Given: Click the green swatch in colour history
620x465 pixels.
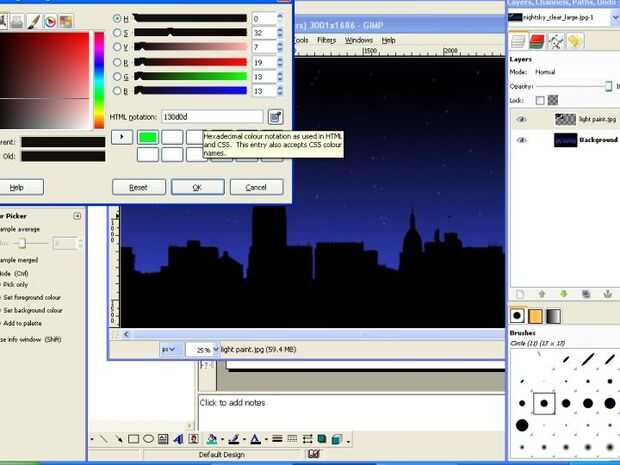Looking at the screenshot, I should point(148,137).
